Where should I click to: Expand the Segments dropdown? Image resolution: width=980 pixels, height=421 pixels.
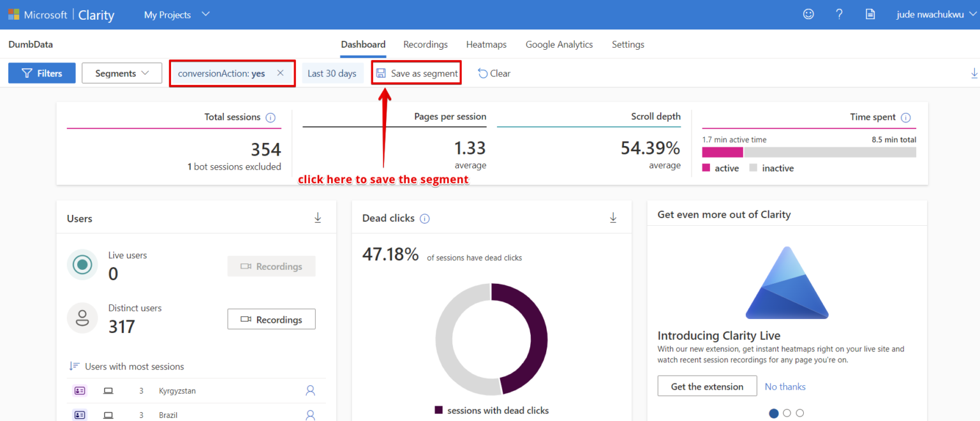pyautogui.click(x=121, y=73)
